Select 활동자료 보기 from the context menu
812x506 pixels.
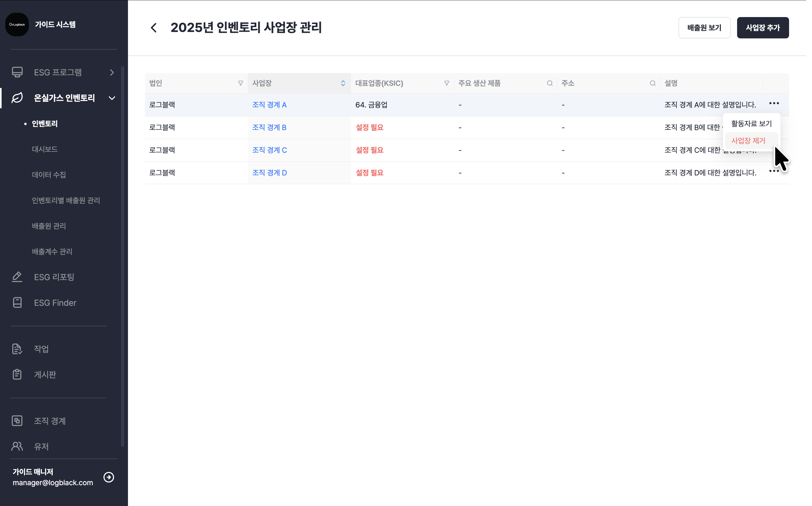(751, 123)
